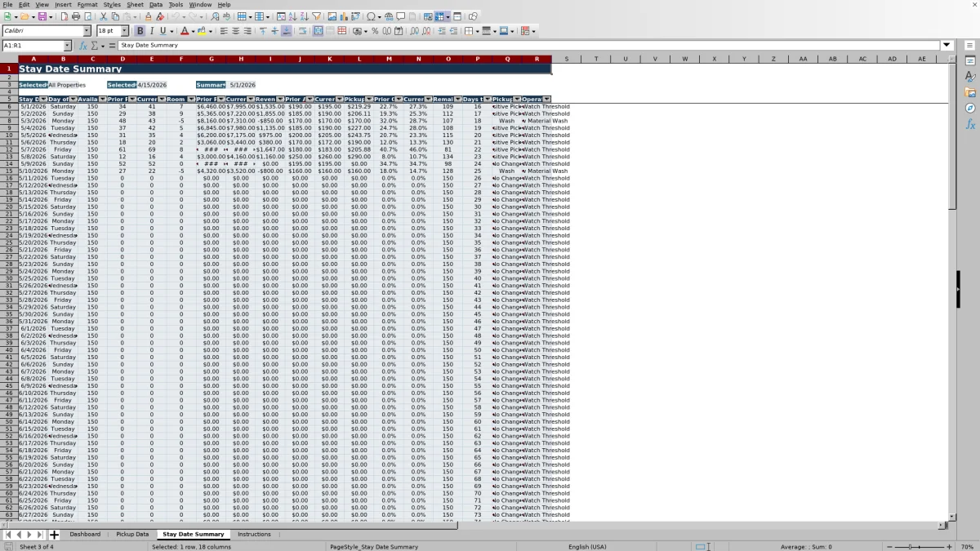Click the Copy icon
This screenshot has height=551, width=980.
point(115,16)
